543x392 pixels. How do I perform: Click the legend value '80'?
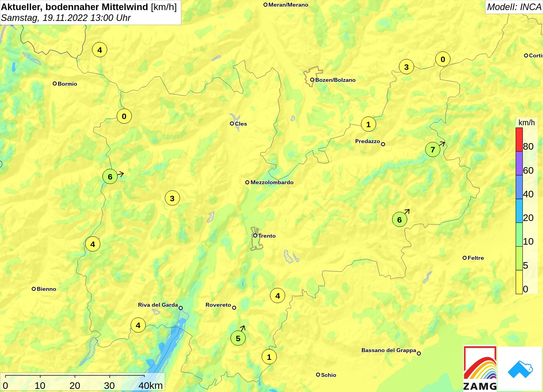click(x=528, y=147)
